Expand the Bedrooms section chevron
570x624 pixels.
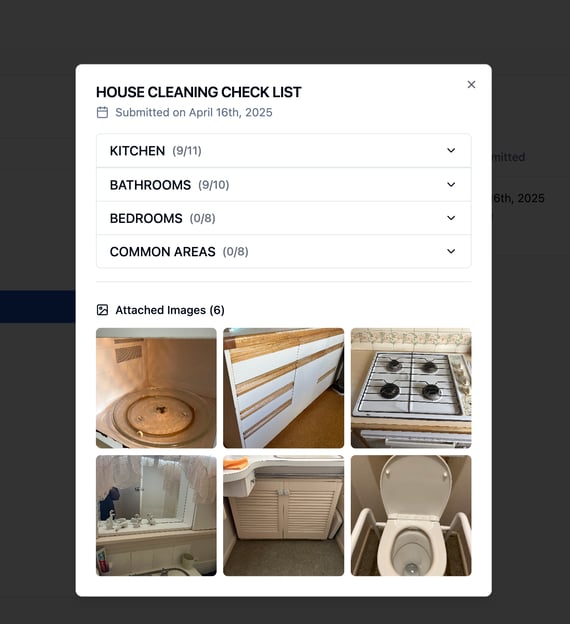pos(451,218)
